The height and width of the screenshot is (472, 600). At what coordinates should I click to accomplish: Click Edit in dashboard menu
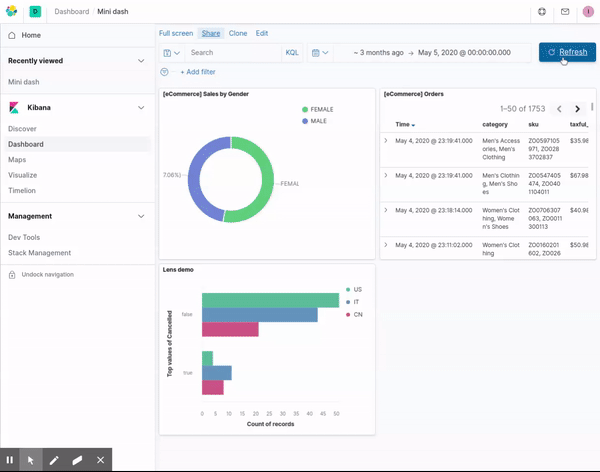(262, 33)
